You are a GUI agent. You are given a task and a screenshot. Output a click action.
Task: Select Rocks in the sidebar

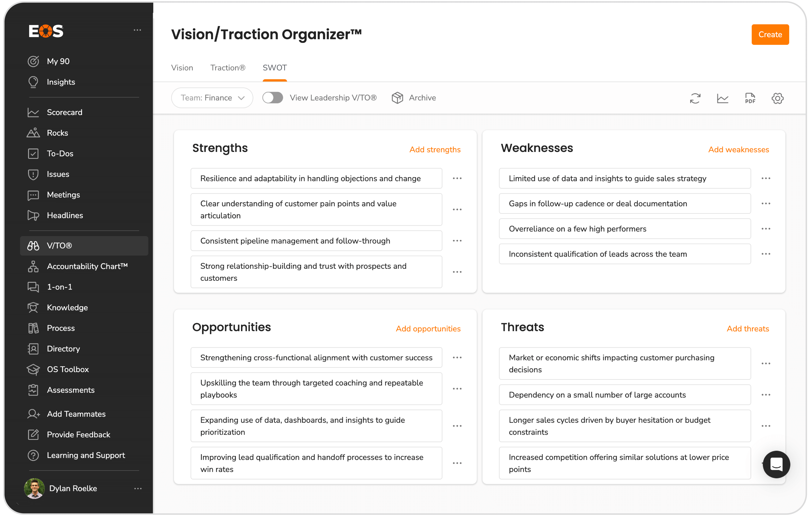tap(57, 133)
